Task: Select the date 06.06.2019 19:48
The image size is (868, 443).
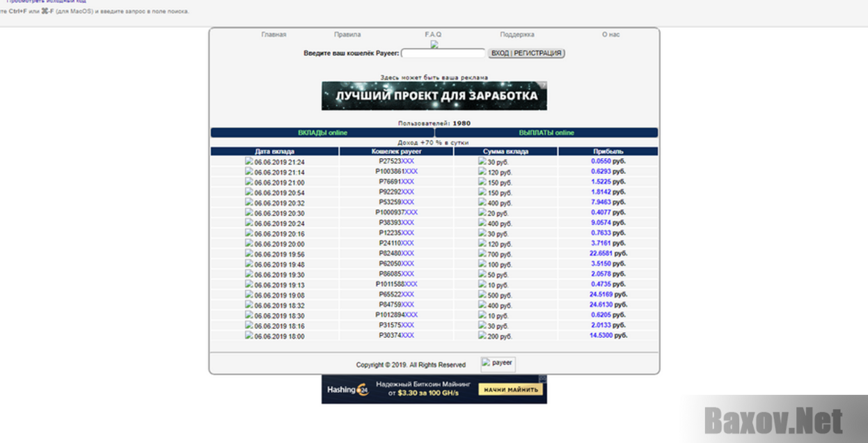Action: tap(279, 265)
